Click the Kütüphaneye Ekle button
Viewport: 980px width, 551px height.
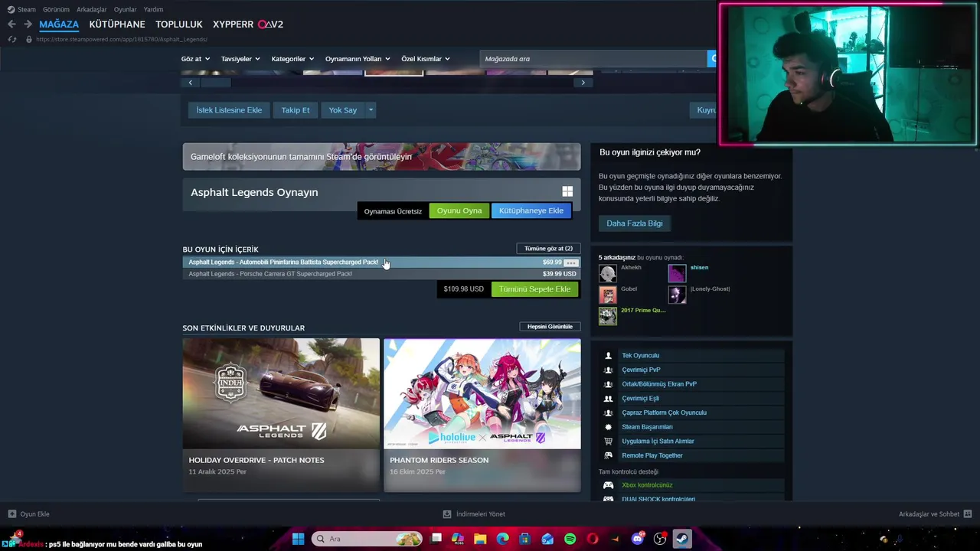tap(531, 210)
